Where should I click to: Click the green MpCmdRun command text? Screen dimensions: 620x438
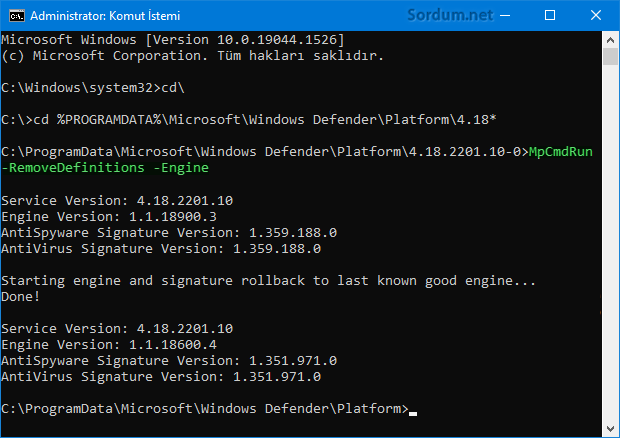tap(560, 152)
